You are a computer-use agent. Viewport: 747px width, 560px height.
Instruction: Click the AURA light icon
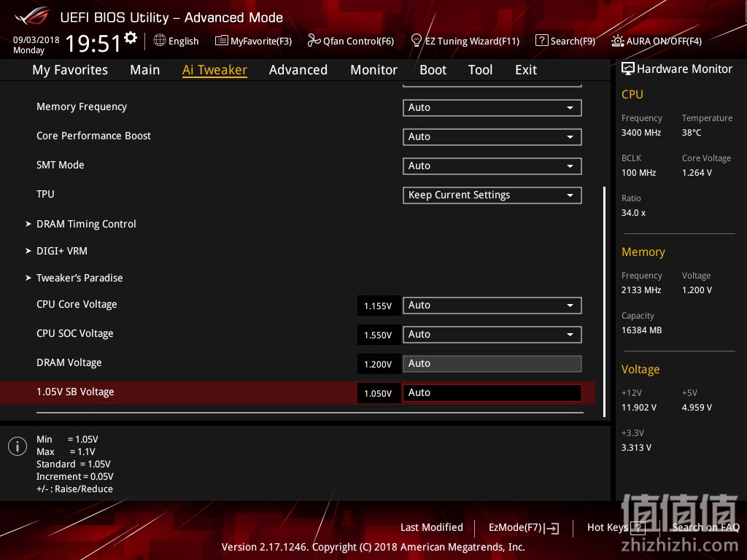point(617,41)
